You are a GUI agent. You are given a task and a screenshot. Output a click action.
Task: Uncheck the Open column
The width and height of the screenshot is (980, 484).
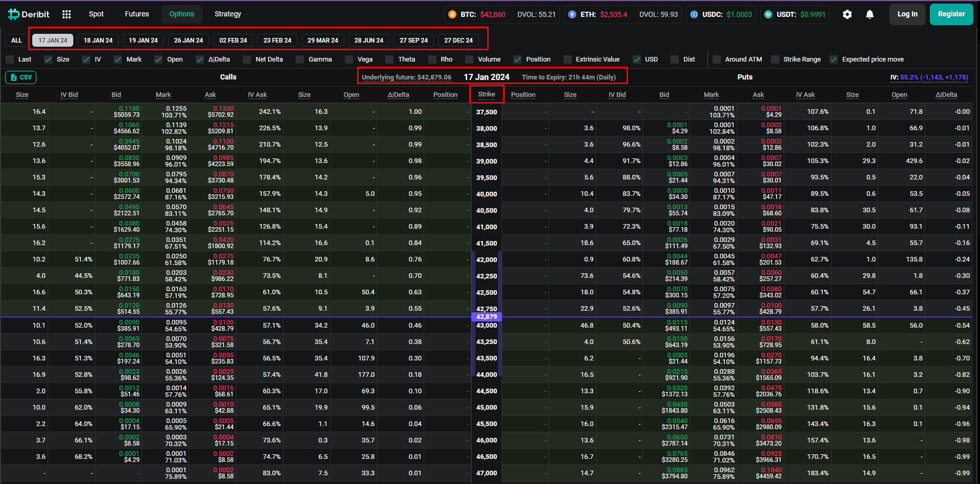point(158,59)
